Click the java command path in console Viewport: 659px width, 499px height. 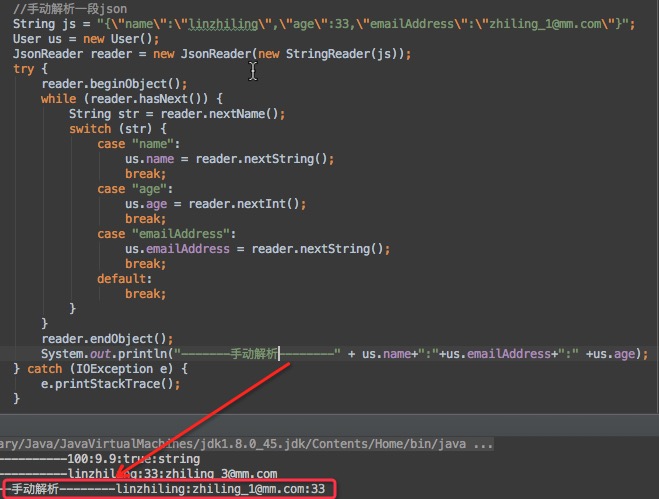246,444
